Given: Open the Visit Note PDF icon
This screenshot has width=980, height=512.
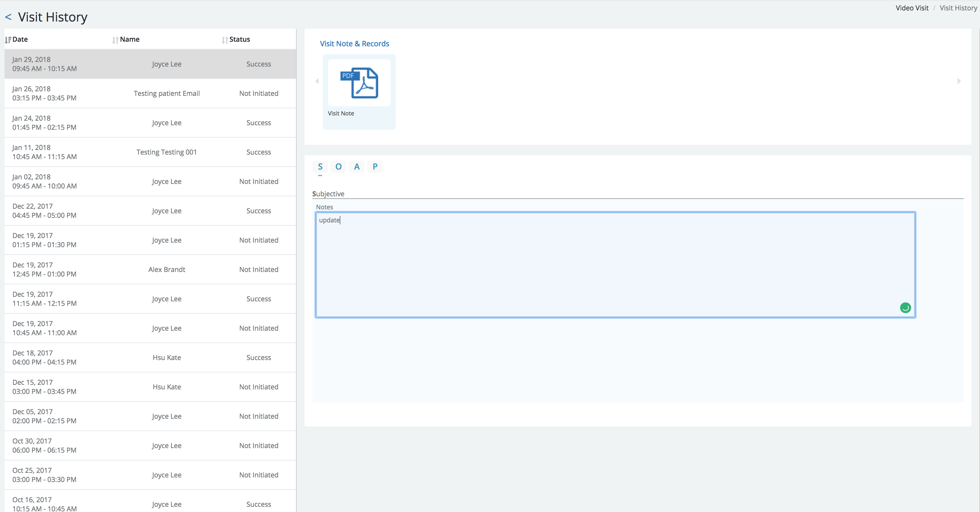Looking at the screenshot, I should 359,83.
